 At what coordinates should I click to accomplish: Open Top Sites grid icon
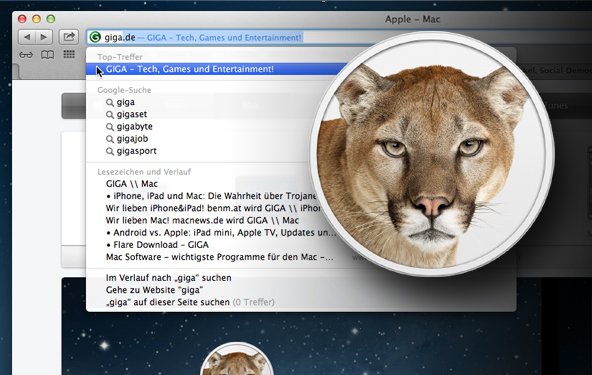69,54
